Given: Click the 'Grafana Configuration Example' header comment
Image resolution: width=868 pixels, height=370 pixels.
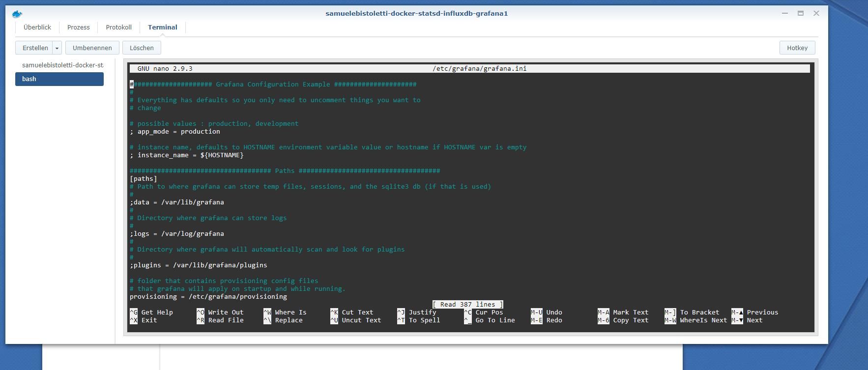Looking at the screenshot, I should pos(273,85).
